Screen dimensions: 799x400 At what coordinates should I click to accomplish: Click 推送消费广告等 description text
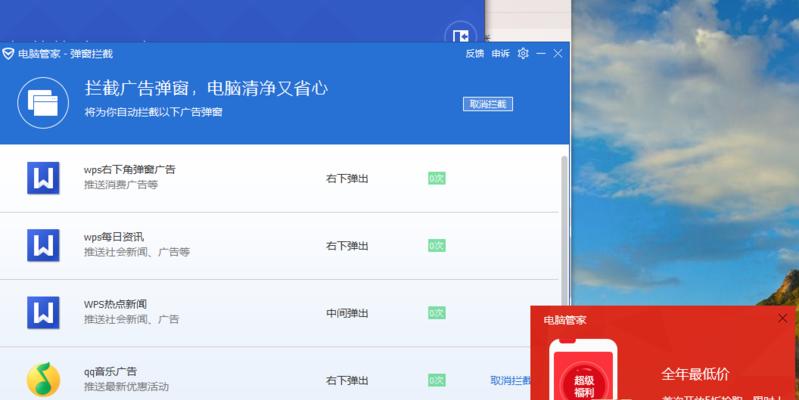[x=121, y=184]
